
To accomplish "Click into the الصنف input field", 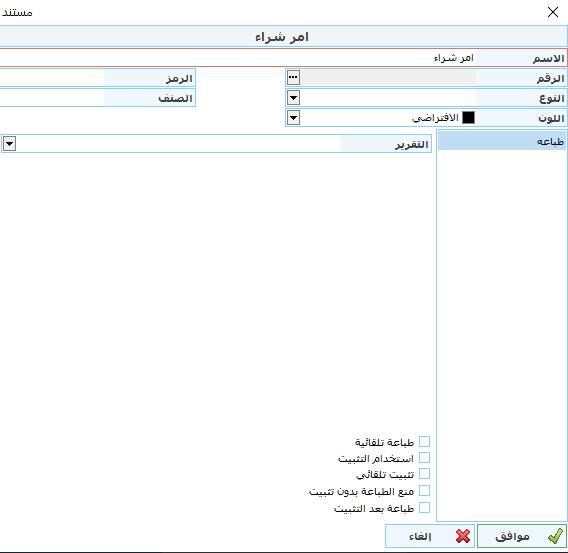I will (52, 98).
